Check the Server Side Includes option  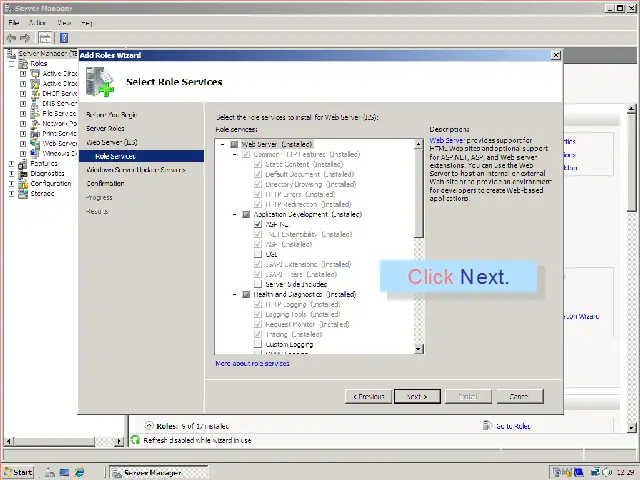258,284
